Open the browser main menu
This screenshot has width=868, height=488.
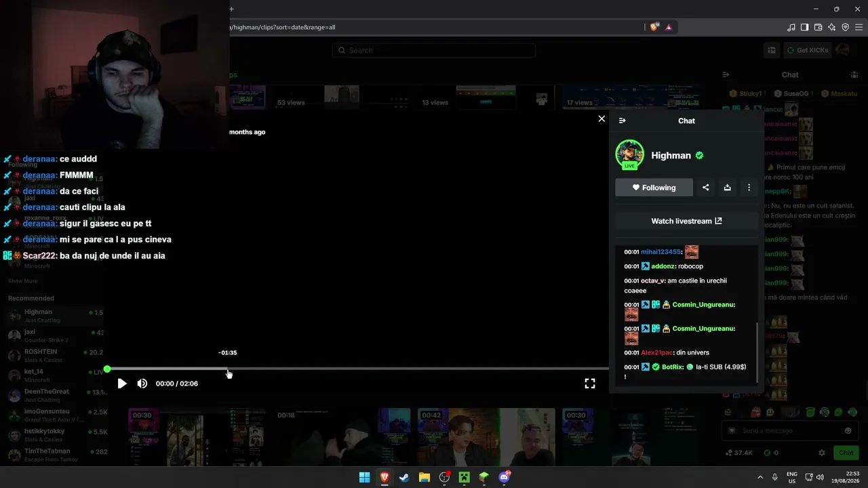(x=859, y=27)
